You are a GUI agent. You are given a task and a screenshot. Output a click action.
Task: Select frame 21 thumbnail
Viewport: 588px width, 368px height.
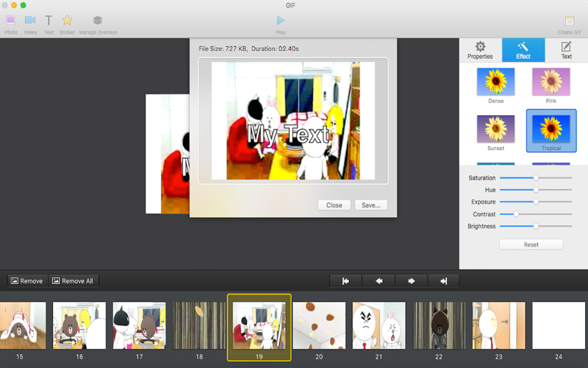379,325
